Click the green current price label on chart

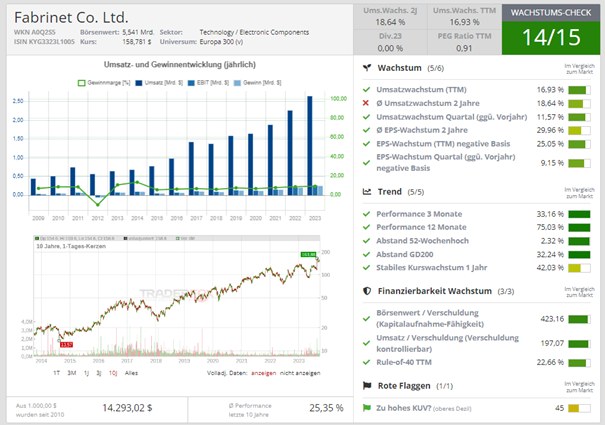click(309, 254)
